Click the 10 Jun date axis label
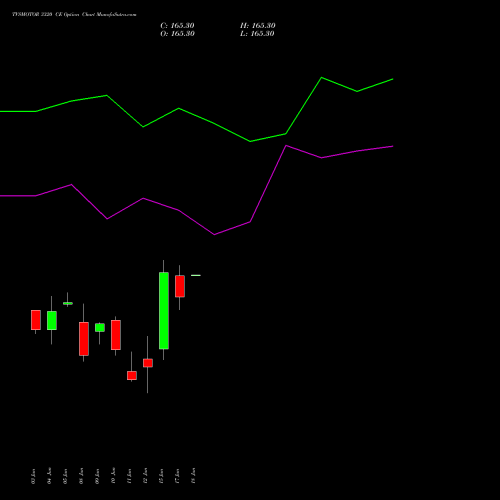This screenshot has height=500, width=500. pos(113,476)
